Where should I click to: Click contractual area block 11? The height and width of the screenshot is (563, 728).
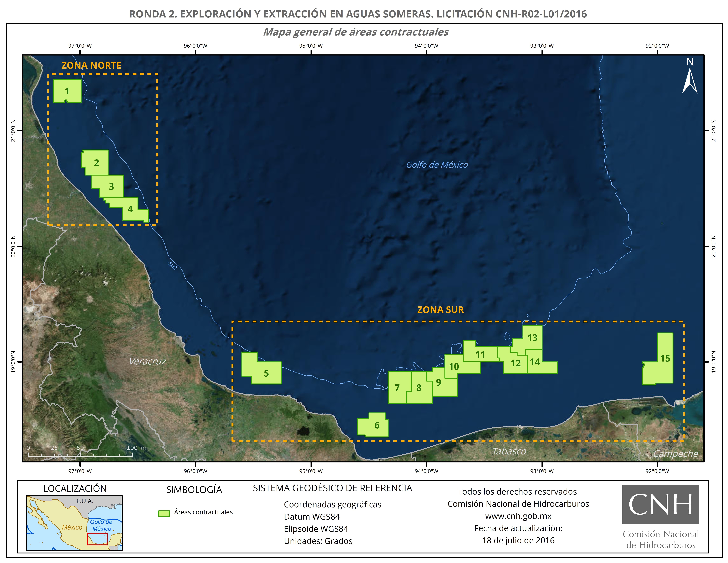click(x=480, y=354)
